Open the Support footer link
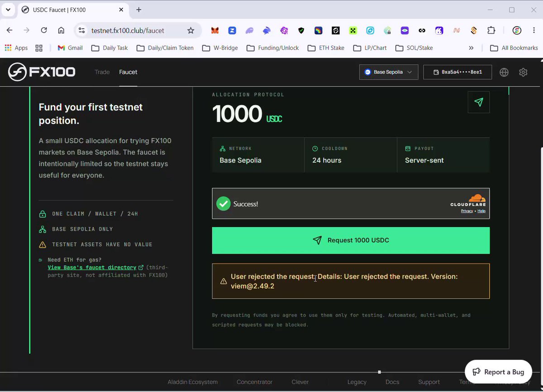The image size is (543, 392). [x=429, y=382]
